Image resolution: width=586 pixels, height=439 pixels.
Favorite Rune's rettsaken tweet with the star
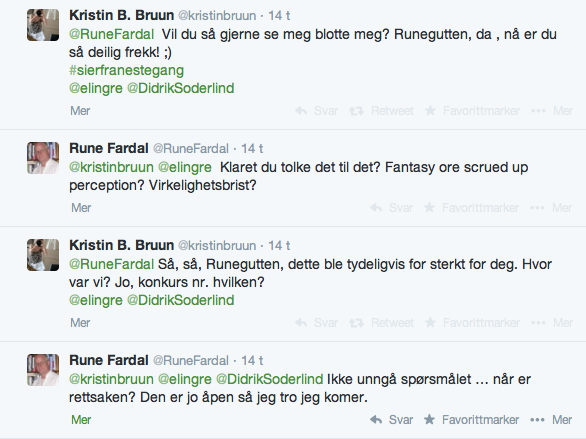472,420
